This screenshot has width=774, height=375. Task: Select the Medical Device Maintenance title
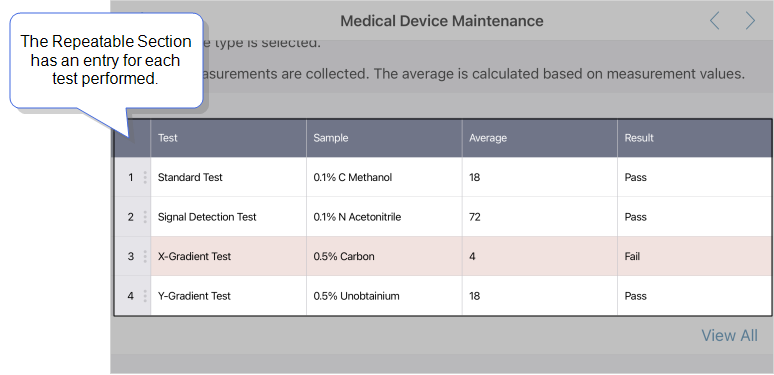(x=442, y=21)
